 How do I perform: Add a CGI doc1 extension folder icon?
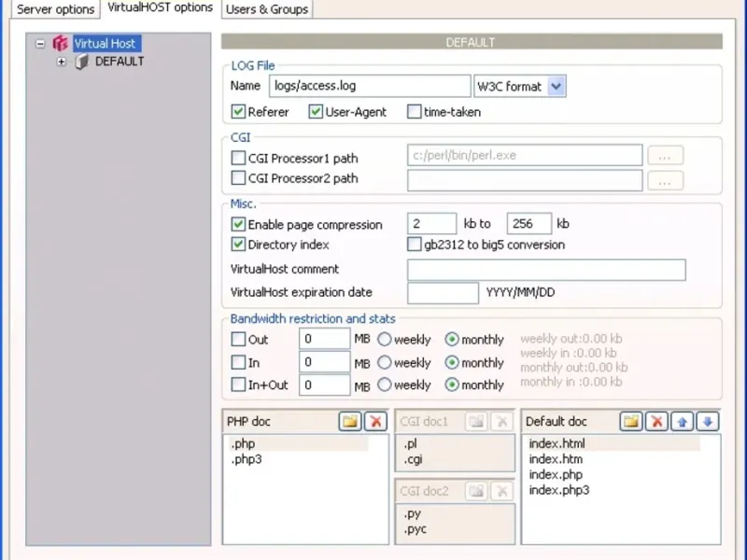click(476, 422)
